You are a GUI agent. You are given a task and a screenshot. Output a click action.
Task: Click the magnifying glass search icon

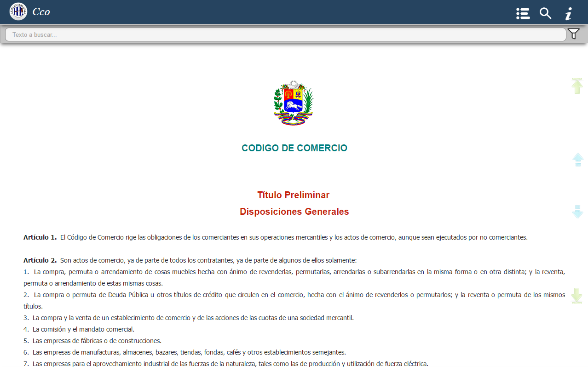tap(546, 13)
